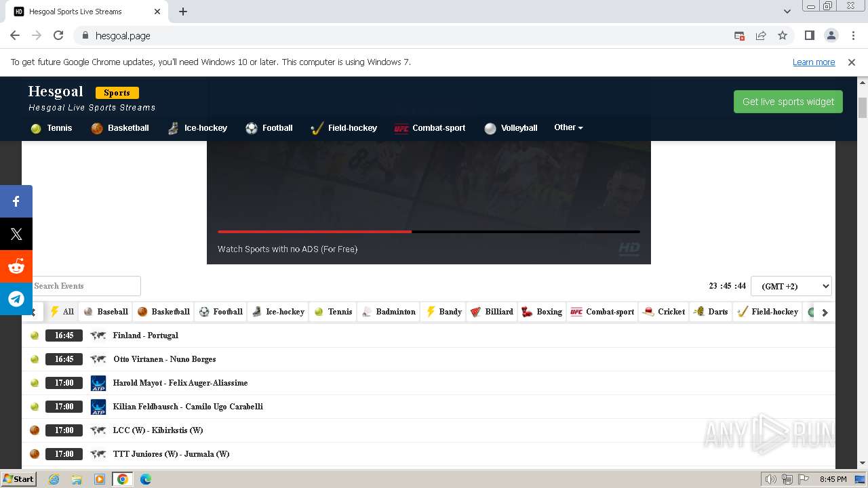
Task: Bookmark page with star icon
Action: pyautogui.click(x=783, y=35)
